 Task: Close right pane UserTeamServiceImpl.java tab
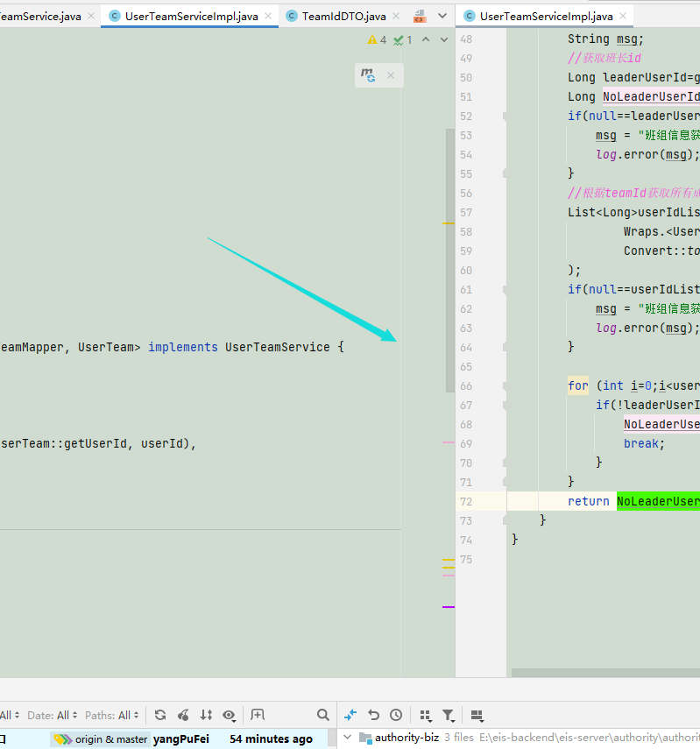coord(623,17)
